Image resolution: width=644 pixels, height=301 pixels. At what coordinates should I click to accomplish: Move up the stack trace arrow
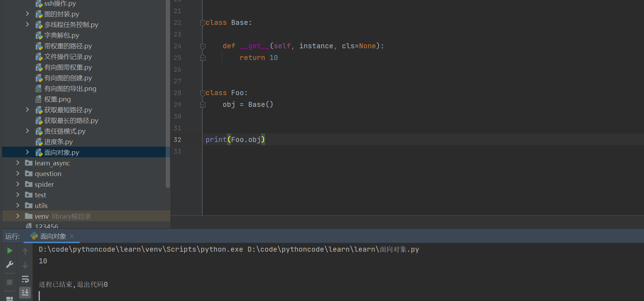25,251
